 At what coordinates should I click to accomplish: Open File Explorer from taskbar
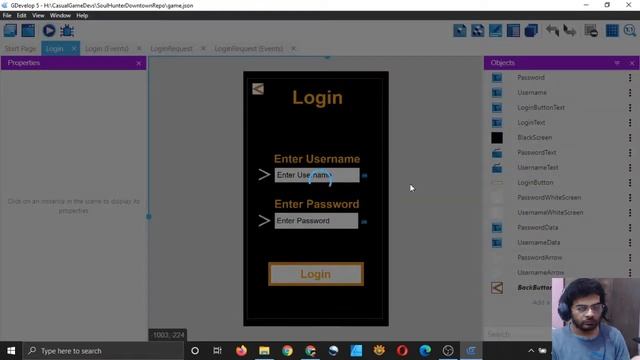point(264,351)
